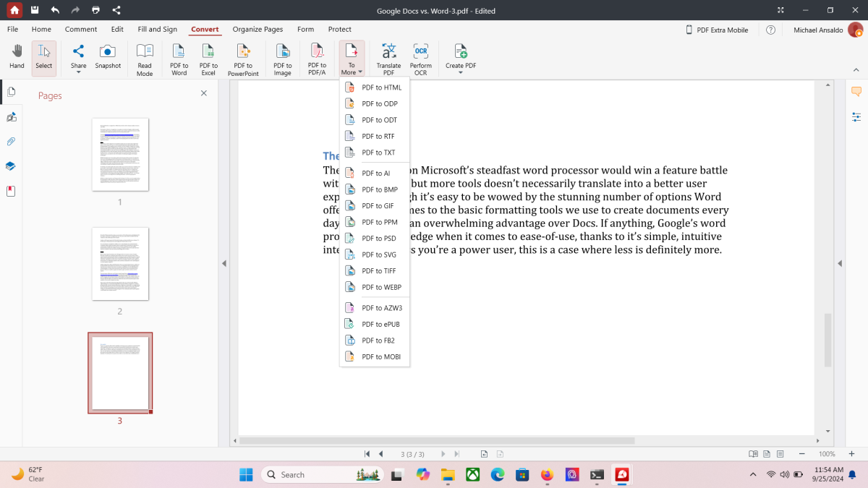Expand the Create PDF dropdown
The image size is (868, 488).
461,72
